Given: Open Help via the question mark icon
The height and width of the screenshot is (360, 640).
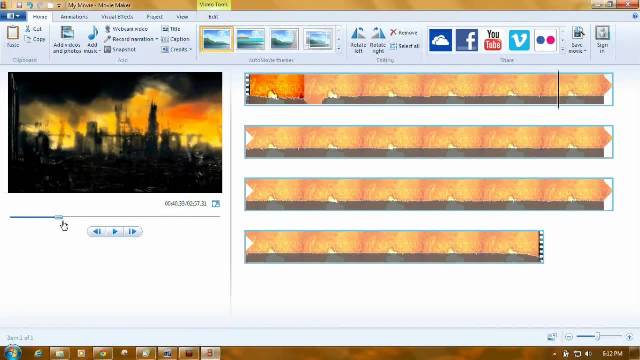Looking at the screenshot, I should point(635,16).
